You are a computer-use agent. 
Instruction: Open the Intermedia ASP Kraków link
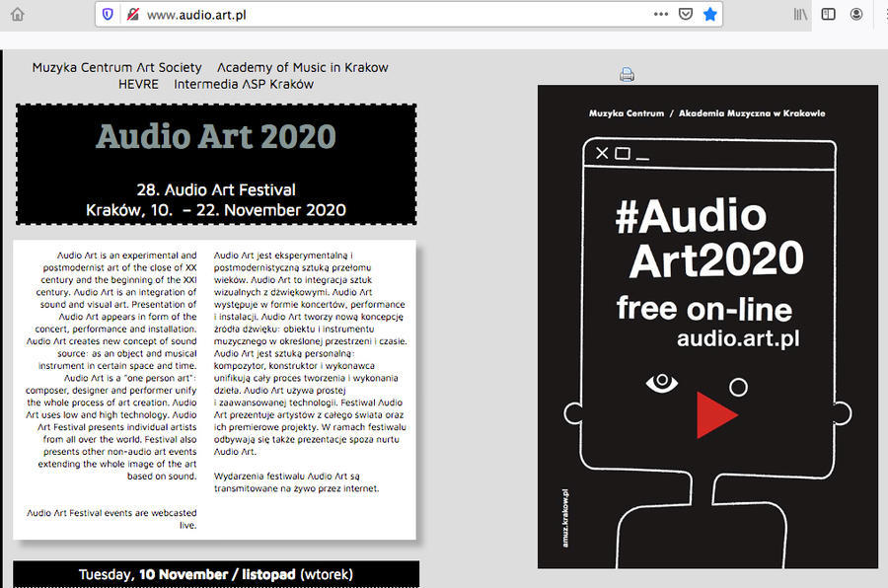pos(244,84)
